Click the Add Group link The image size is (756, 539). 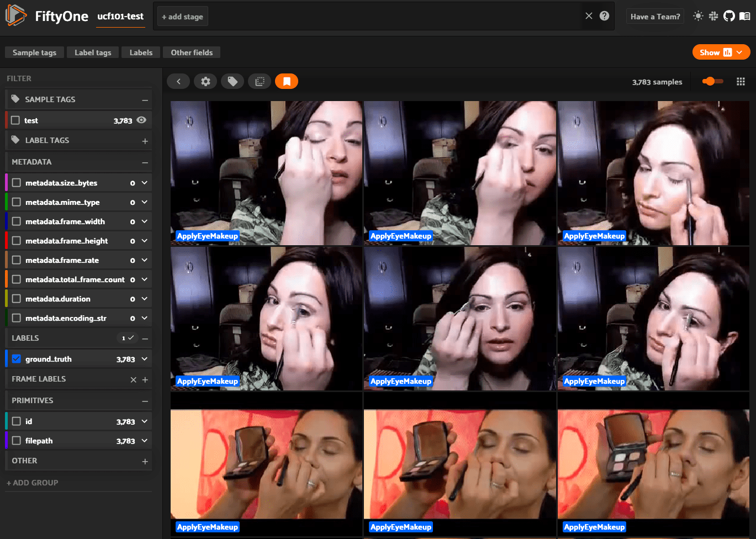click(33, 483)
